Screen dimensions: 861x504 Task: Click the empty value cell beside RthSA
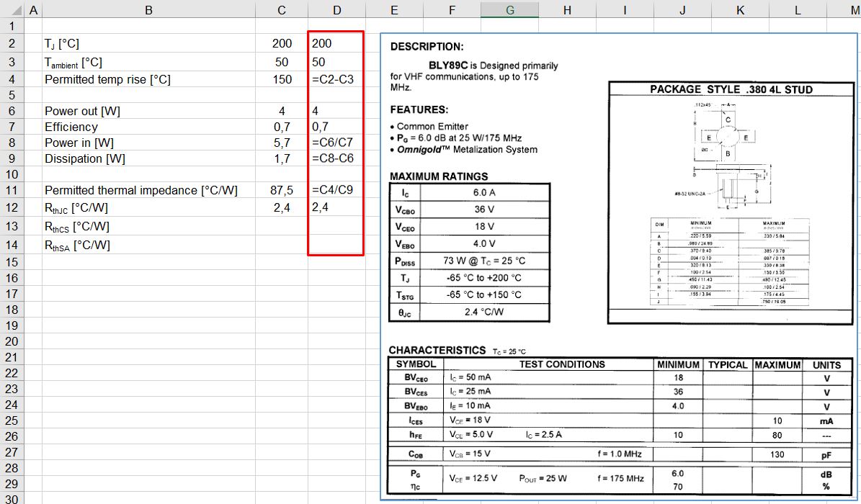point(281,246)
